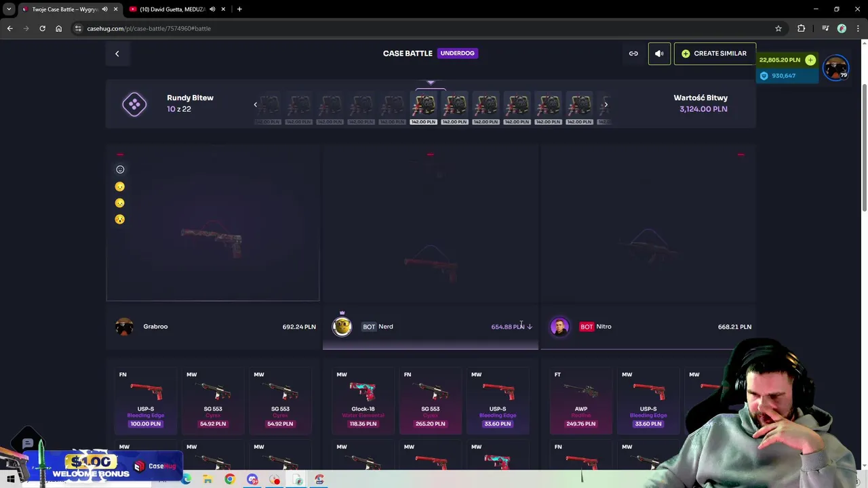Screen dimensions: 868x488
Task: Click the Rundy Bitew rounds diamond icon
Action: click(134, 104)
